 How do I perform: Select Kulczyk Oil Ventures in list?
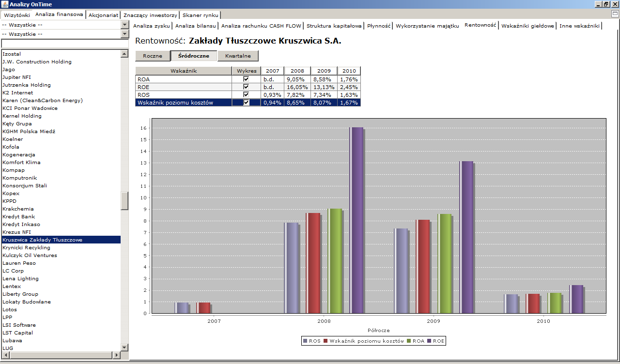coord(61,255)
